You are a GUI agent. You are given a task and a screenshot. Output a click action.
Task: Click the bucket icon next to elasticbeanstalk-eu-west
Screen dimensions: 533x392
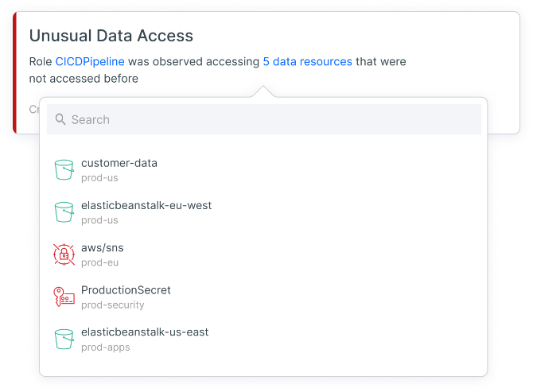pos(64,212)
